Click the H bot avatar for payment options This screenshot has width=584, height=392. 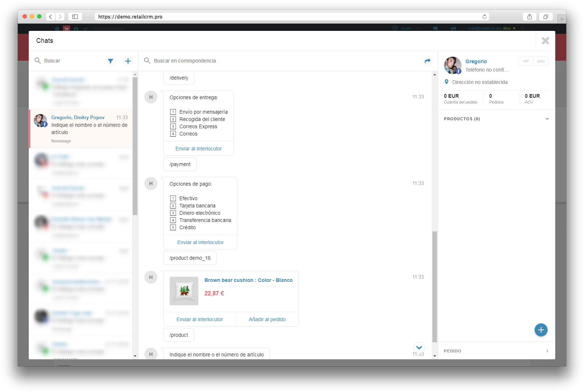coord(151,183)
